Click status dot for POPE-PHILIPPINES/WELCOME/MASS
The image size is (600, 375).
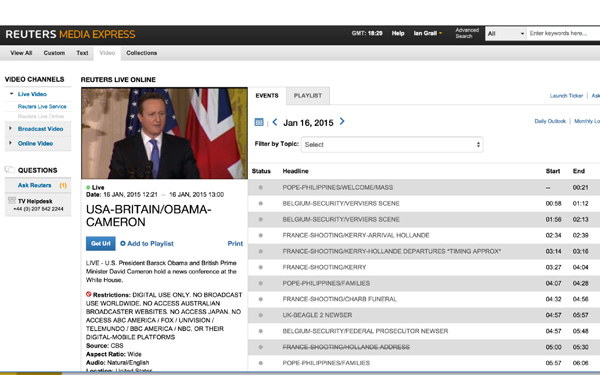[x=261, y=188]
